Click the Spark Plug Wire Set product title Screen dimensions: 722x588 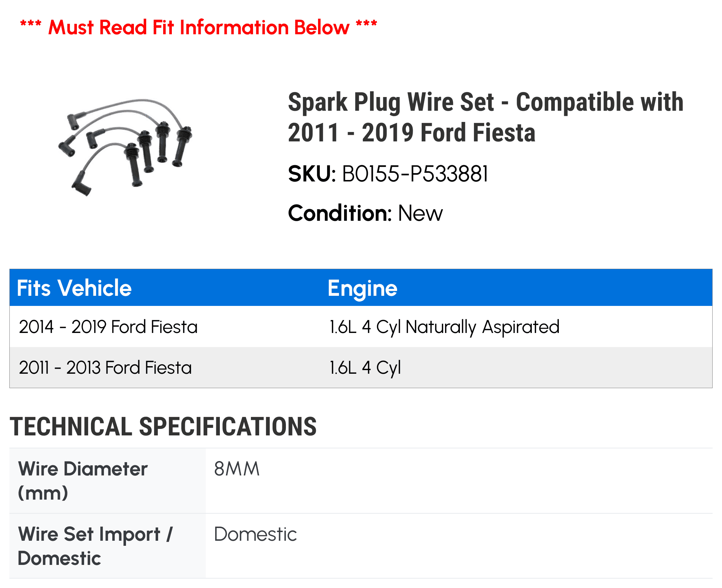coord(485,117)
